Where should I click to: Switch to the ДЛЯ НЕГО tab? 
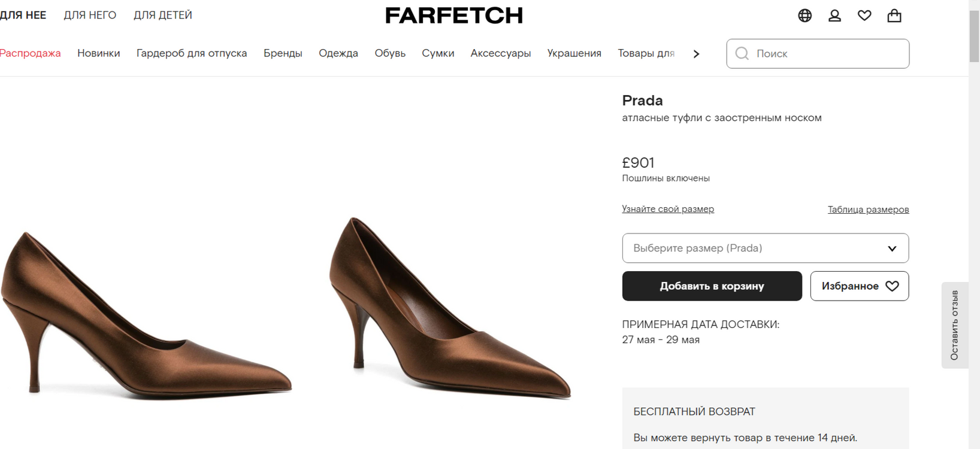pyautogui.click(x=90, y=15)
